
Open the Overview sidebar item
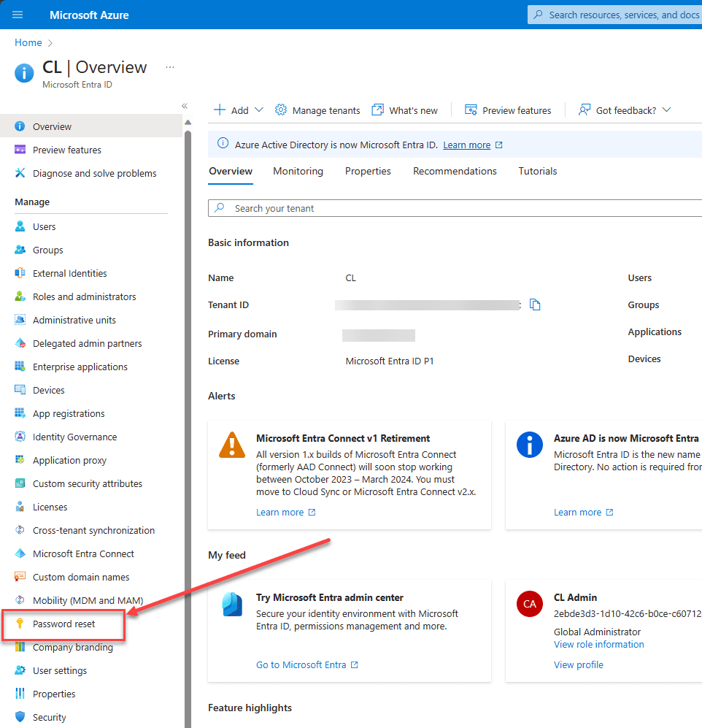click(x=91, y=126)
